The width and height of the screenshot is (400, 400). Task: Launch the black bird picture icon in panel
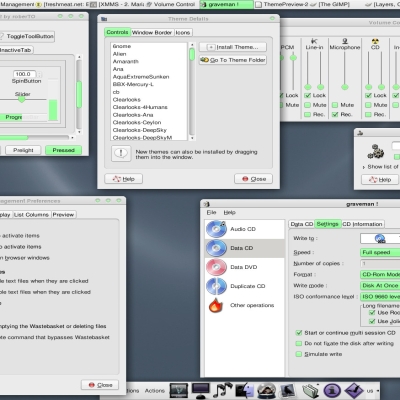tap(287, 390)
